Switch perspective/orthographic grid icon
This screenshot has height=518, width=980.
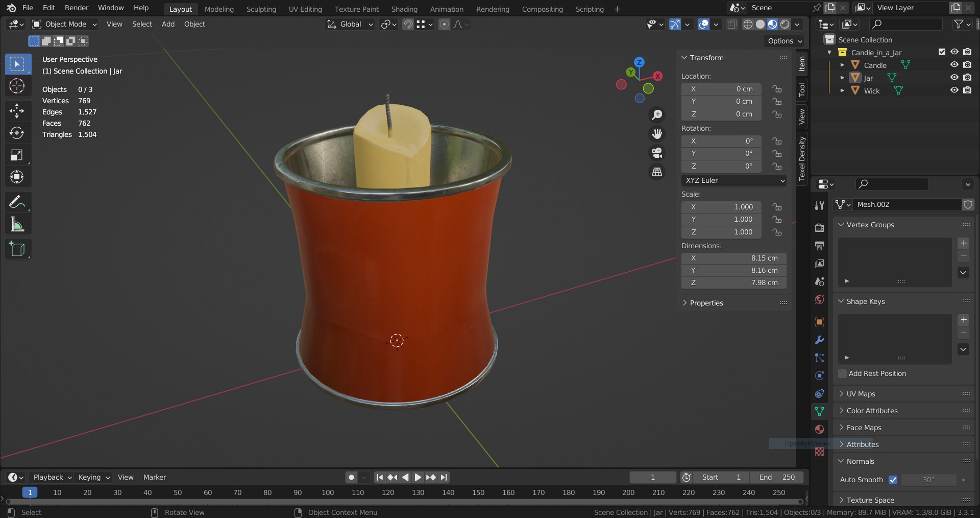pos(657,172)
